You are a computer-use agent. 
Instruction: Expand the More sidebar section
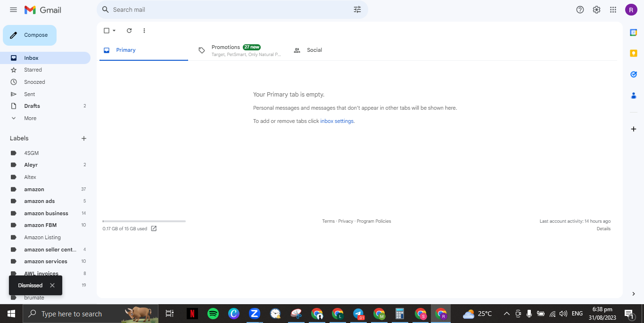pos(30,118)
